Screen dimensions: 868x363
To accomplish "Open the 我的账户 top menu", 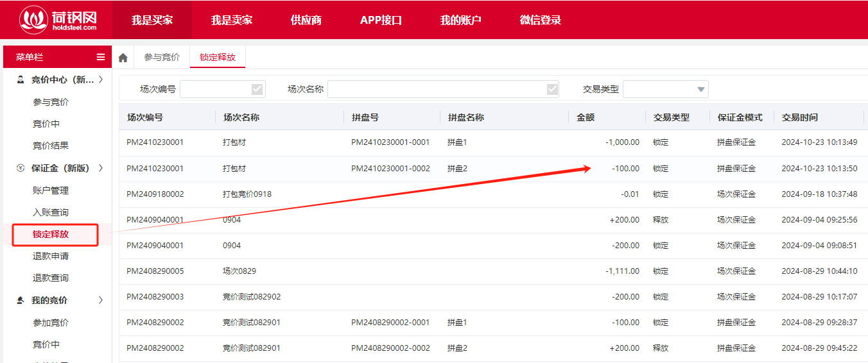I will point(460,20).
